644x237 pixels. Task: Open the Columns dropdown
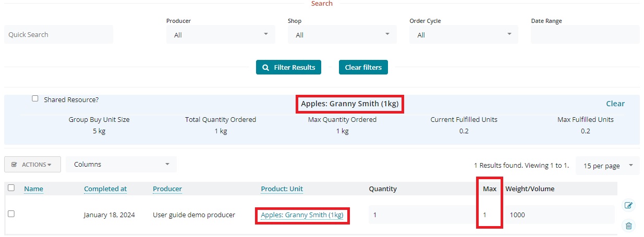[121, 164]
